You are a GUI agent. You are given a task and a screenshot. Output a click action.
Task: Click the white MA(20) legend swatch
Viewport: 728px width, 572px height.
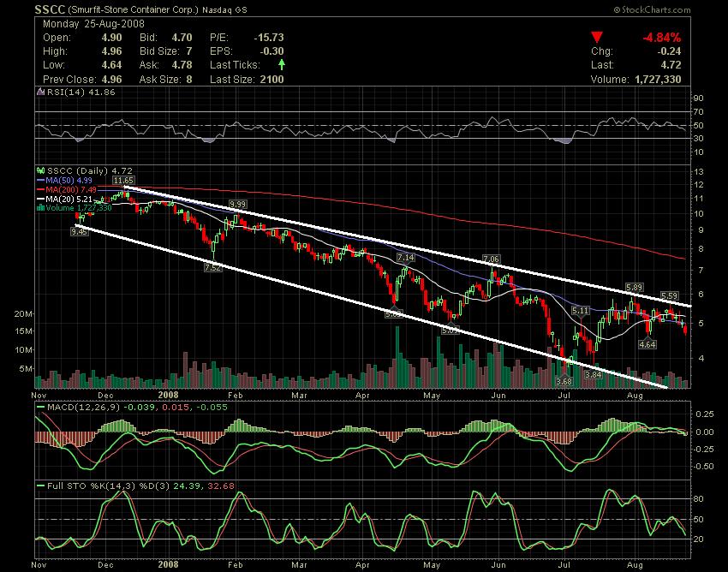click(x=40, y=199)
